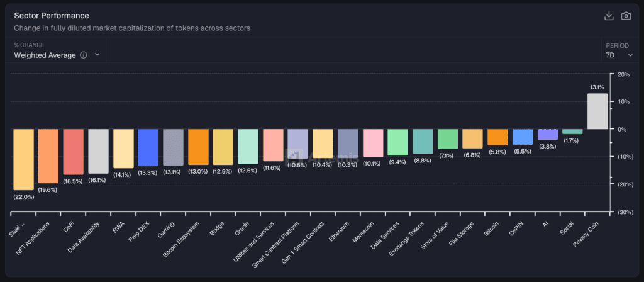Click the "Sector Performance" title
Image resolution: width=644 pixels, height=282 pixels.
[52, 16]
